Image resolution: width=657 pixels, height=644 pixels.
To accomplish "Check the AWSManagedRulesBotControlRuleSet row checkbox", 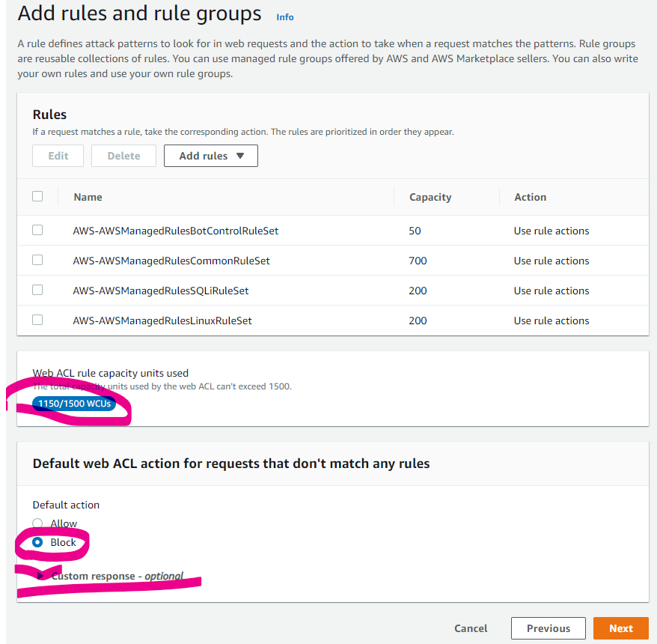I will tap(37, 230).
